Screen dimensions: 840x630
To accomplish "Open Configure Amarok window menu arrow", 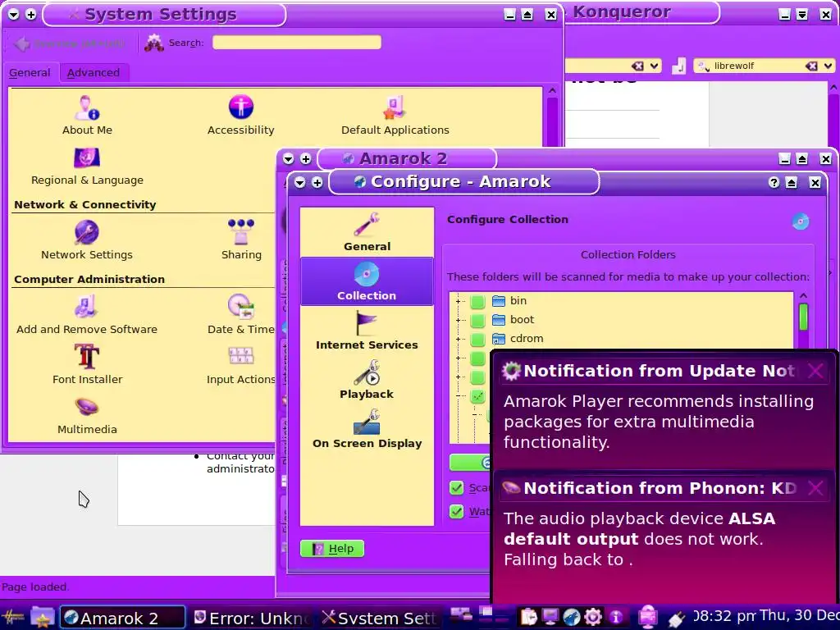I will (300, 183).
